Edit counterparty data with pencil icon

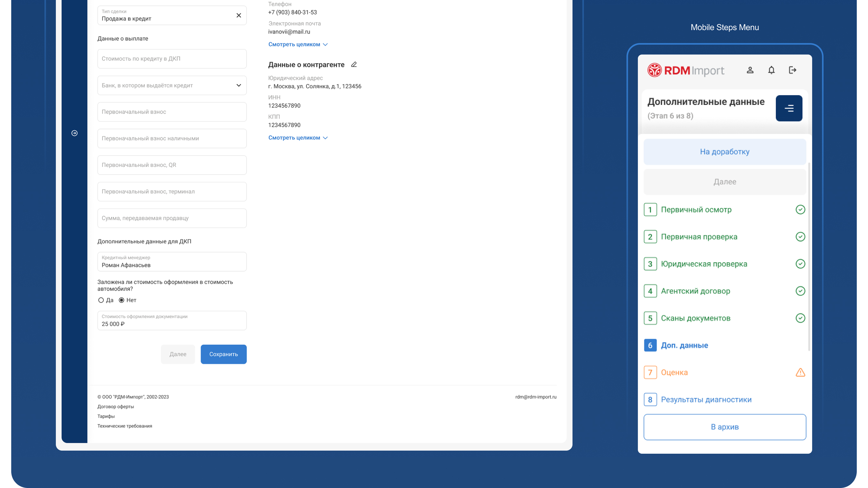pos(354,65)
